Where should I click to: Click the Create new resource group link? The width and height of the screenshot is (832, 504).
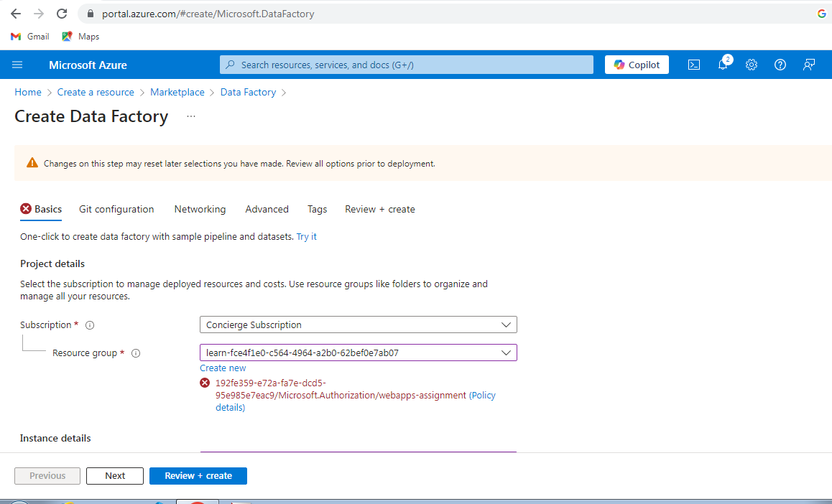[223, 368]
